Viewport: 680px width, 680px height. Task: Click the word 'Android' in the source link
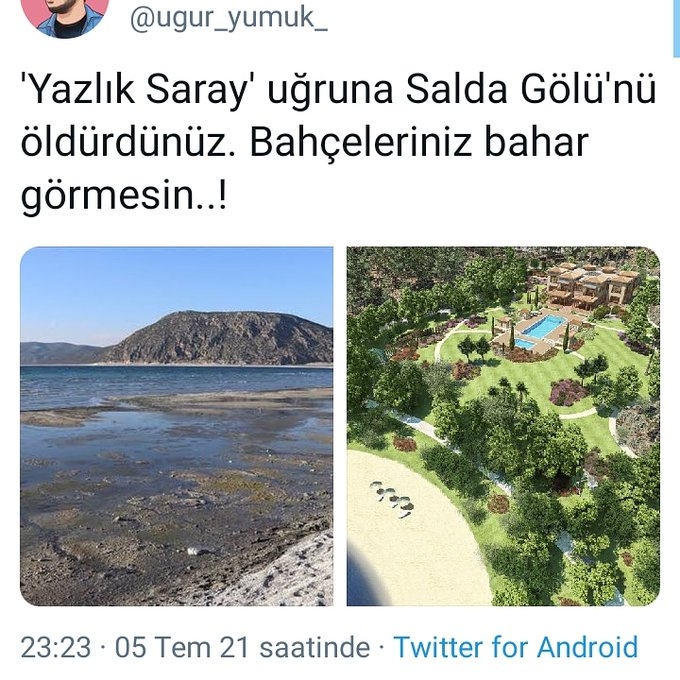coord(587,647)
